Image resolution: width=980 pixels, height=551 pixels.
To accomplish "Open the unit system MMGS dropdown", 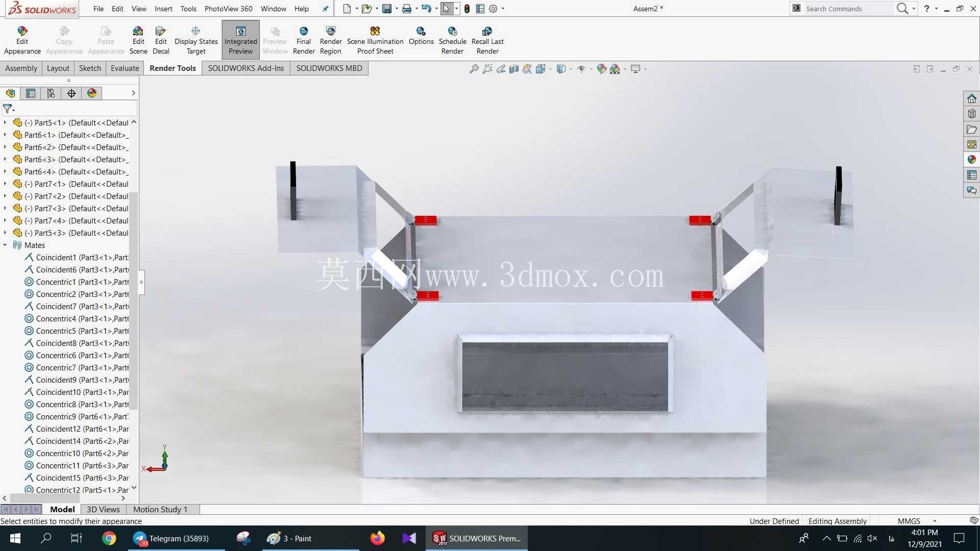I will click(x=935, y=521).
